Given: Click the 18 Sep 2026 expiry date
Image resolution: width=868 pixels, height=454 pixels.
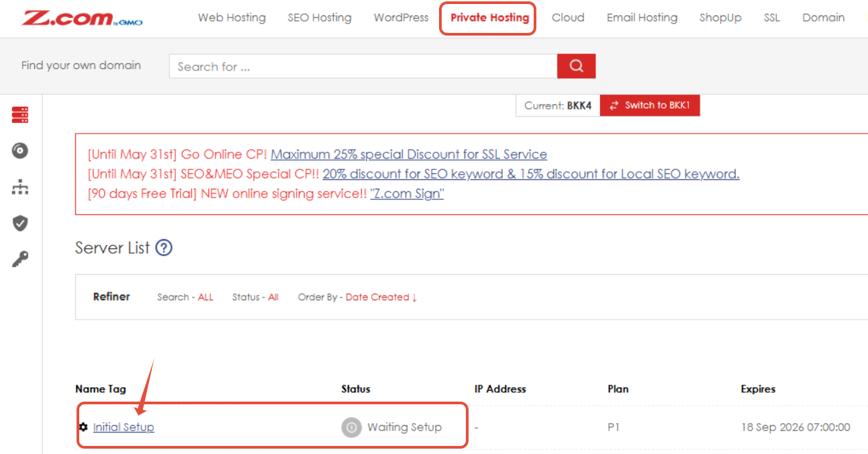Looking at the screenshot, I should [795, 427].
